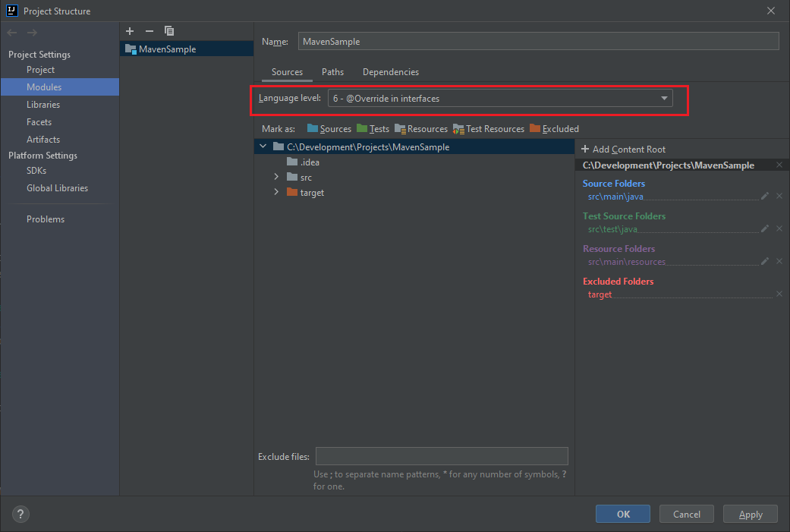Screen dimensions: 790x532
Task: Click the add module plus icon
Action: [129, 31]
